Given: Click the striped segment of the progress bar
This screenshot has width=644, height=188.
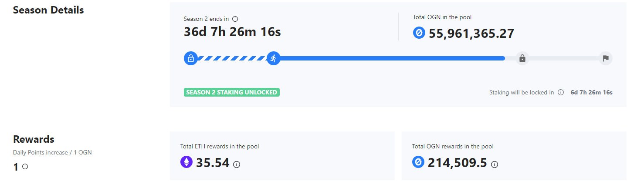Looking at the screenshot, I should [232, 58].
